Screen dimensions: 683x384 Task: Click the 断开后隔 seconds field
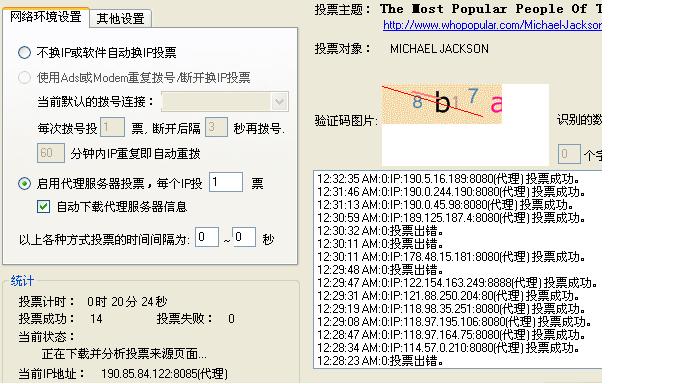[x=216, y=127]
